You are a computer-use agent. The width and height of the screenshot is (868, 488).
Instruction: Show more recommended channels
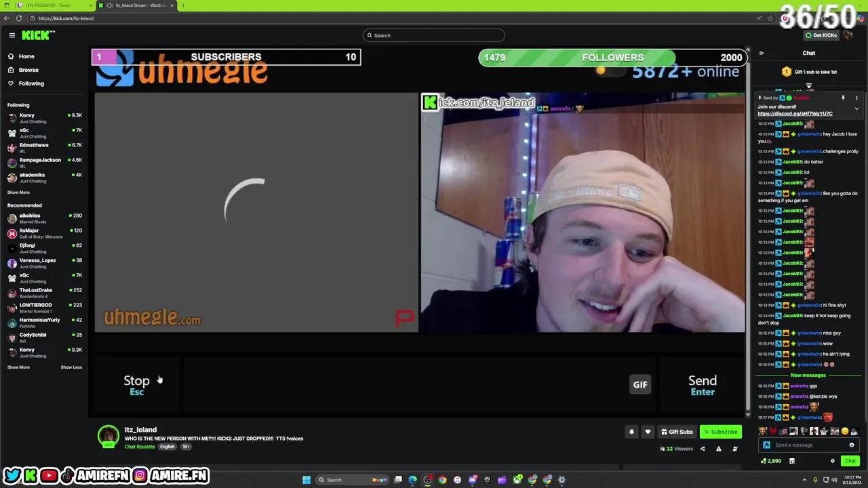pos(18,367)
